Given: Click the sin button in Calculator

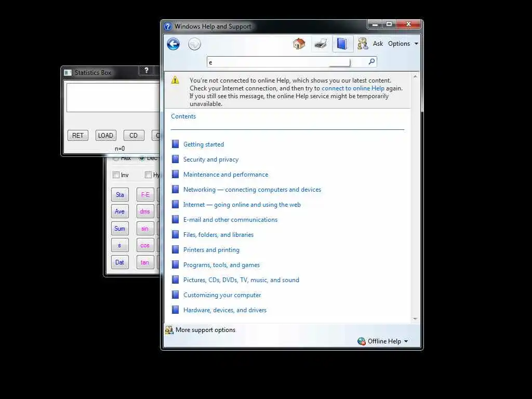Looking at the screenshot, I should click(x=145, y=229).
